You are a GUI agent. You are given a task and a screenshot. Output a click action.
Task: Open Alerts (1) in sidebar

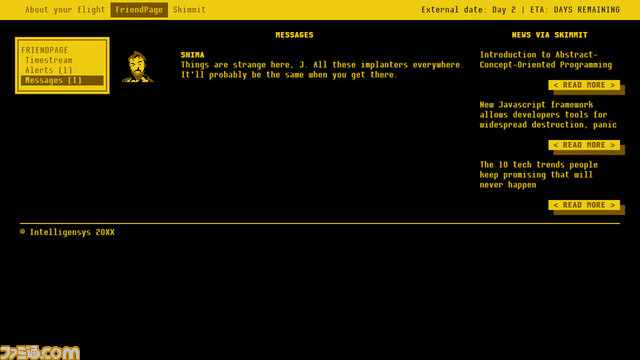(x=49, y=70)
